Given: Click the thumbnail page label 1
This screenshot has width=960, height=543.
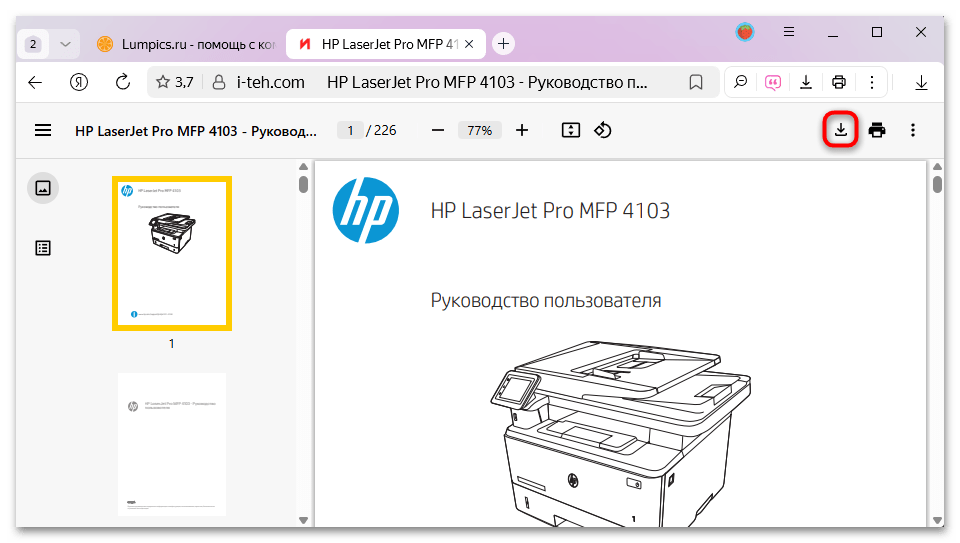Looking at the screenshot, I should (x=171, y=344).
